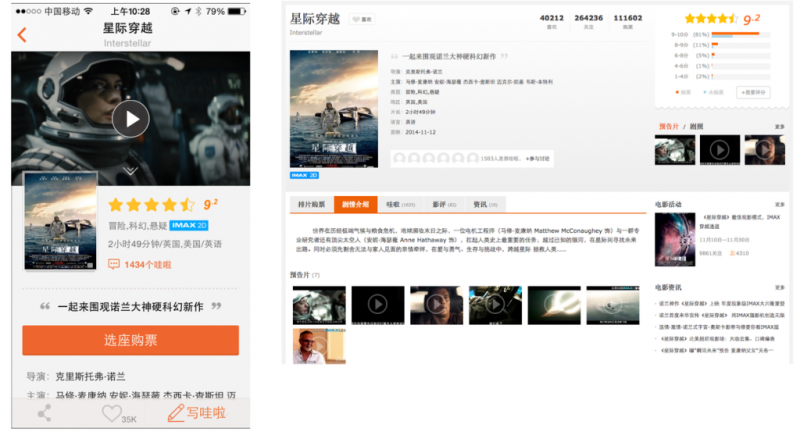The width and height of the screenshot is (800, 432).
Task: Click 更多 next to 预告片 / 剧照
Action: [780, 126]
